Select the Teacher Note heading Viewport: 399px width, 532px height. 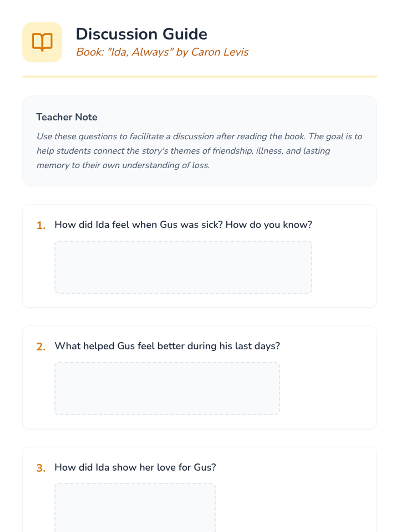pyautogui.click(x=67, y=117)
